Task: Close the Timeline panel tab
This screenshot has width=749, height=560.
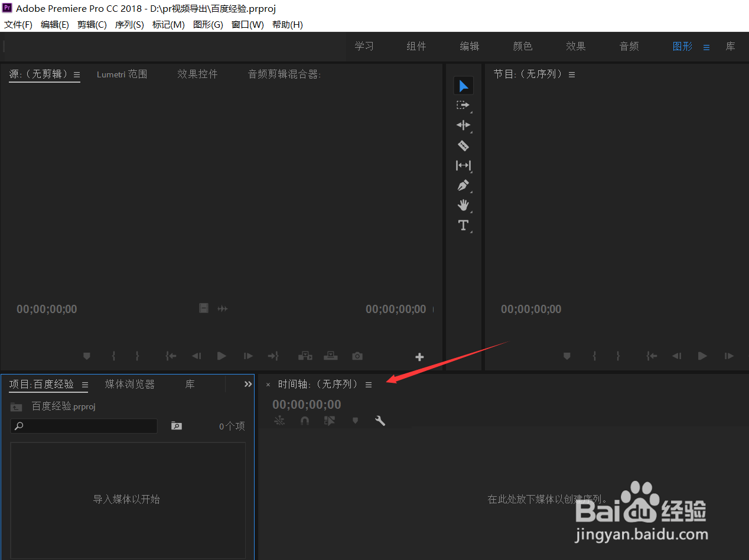Action: click(268, 385)
